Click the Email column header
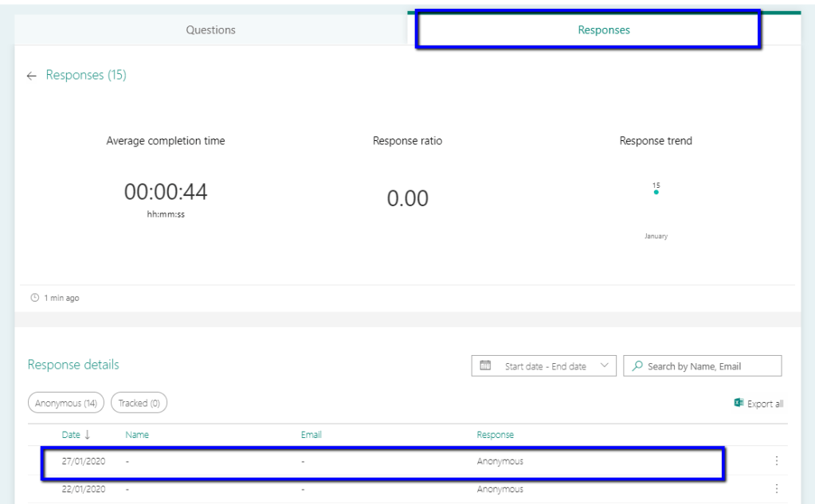This screenshot has width=815, height=504. [311, 435]
